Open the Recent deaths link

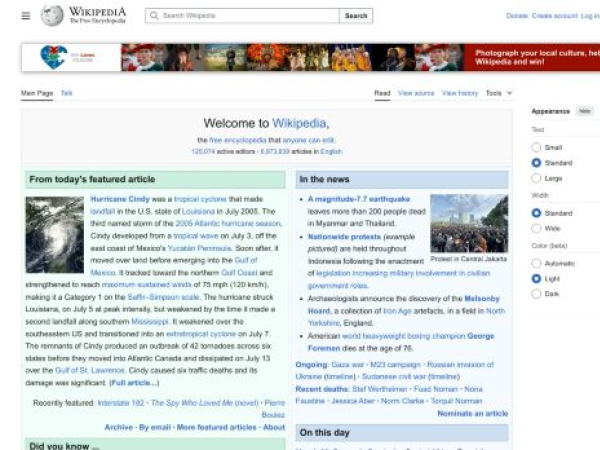pyautogui.click(x=322, y=389)
